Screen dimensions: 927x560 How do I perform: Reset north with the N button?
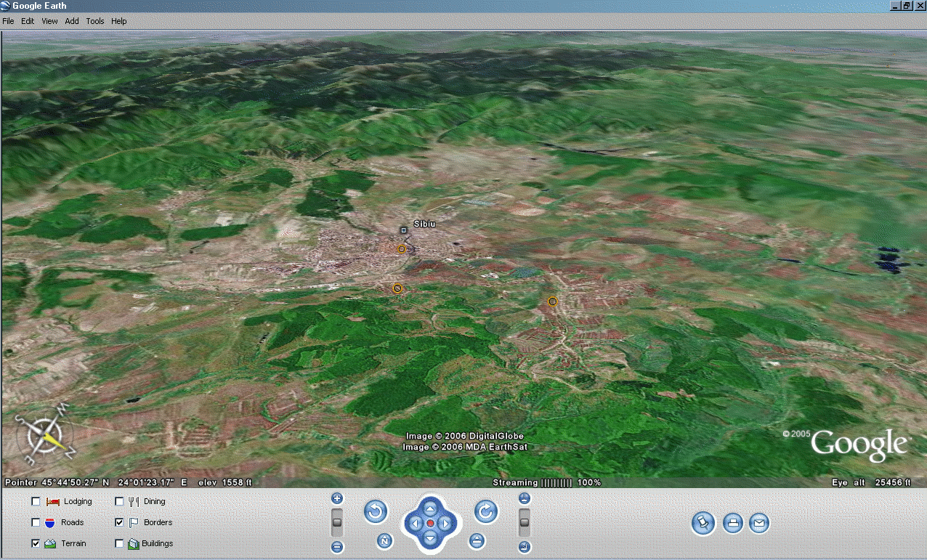[x=385, y=540]
